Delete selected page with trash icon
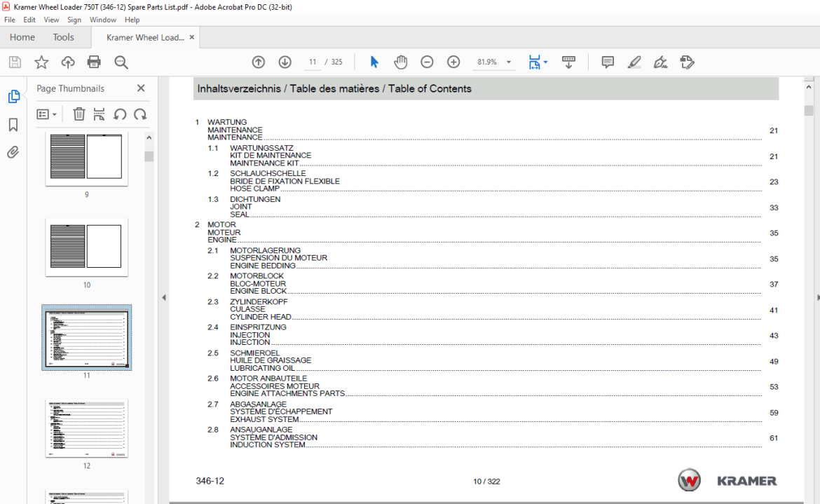The height and width of the screenshot is (504, 820). (x=79, y=114)
